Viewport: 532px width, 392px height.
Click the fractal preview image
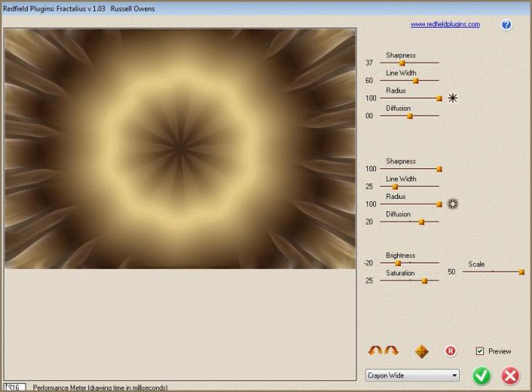[x=180, y=149]
